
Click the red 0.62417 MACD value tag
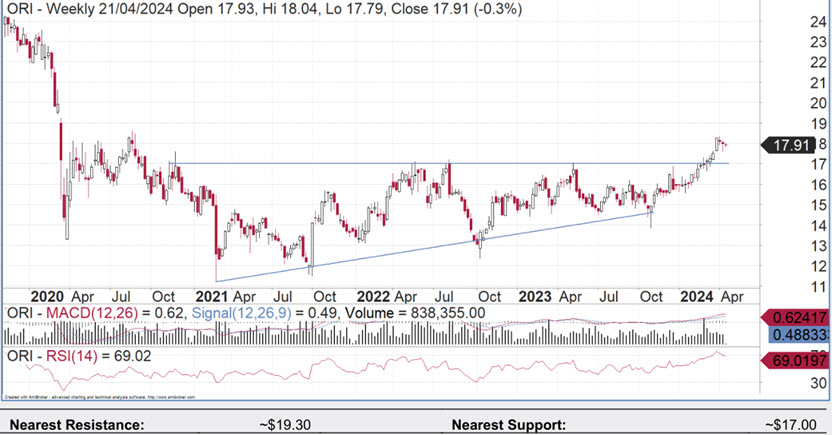pyautogui.click(x=796, y=317)
